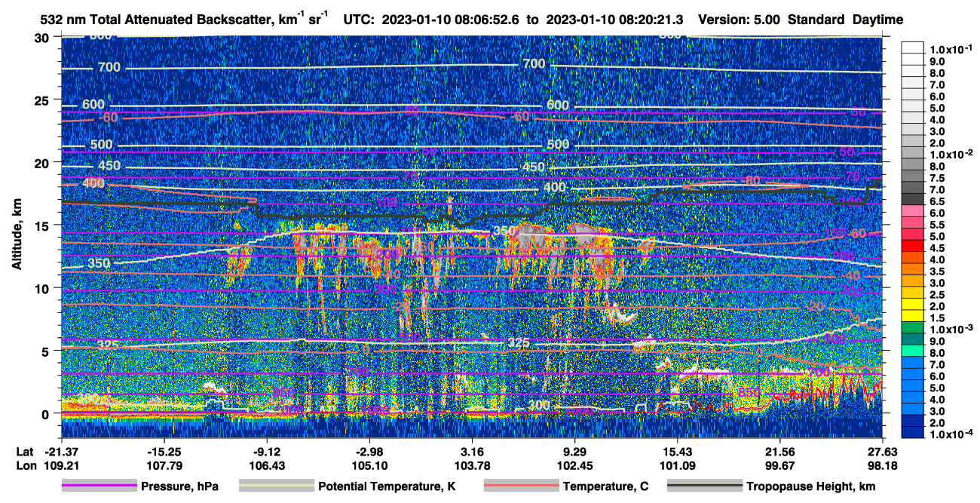Click the longitude value 99.67

pyautogui.click(x=779, y=465)
